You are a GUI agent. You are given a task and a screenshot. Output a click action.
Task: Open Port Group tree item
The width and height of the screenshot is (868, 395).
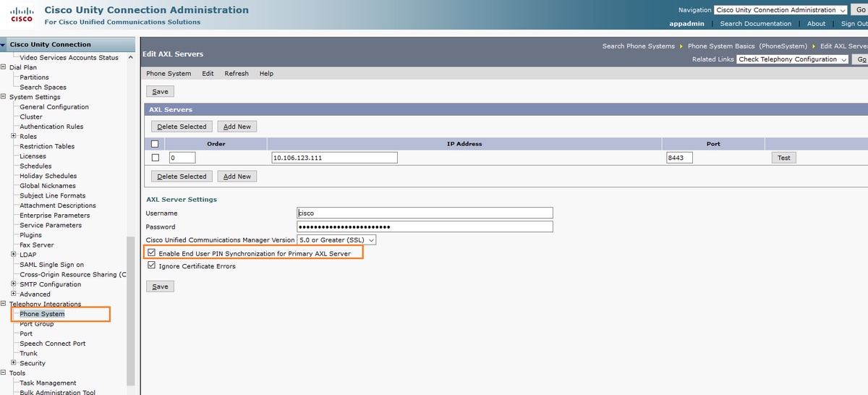[x=37, y=324]
